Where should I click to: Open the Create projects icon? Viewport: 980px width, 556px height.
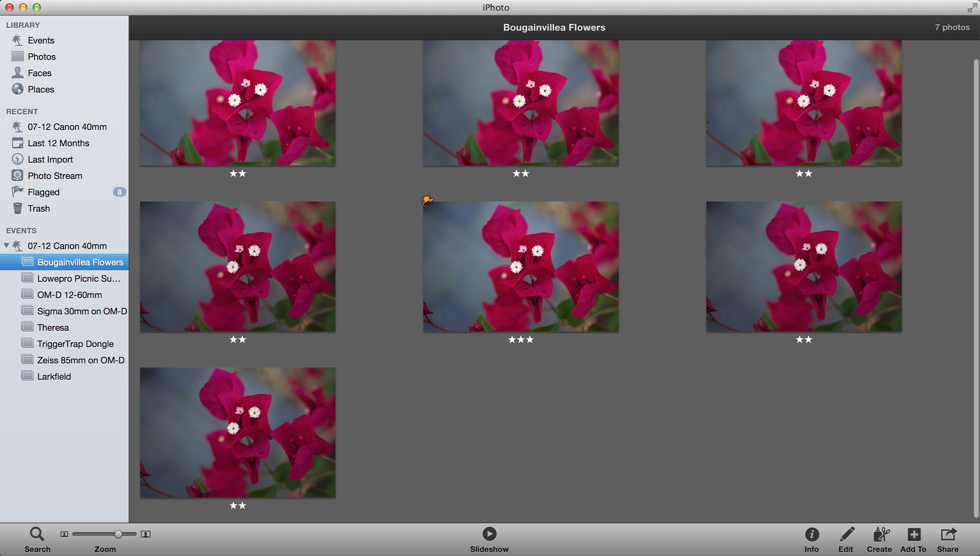pos(880,534)
